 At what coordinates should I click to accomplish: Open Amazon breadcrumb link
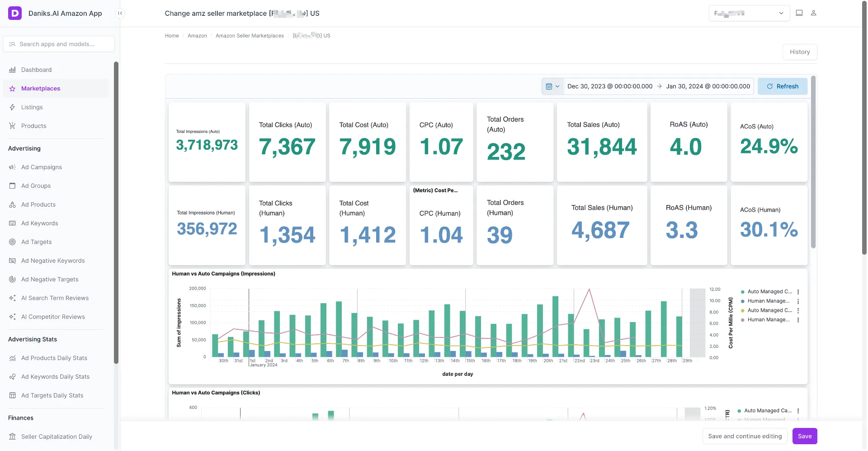[x=197, y=36]
